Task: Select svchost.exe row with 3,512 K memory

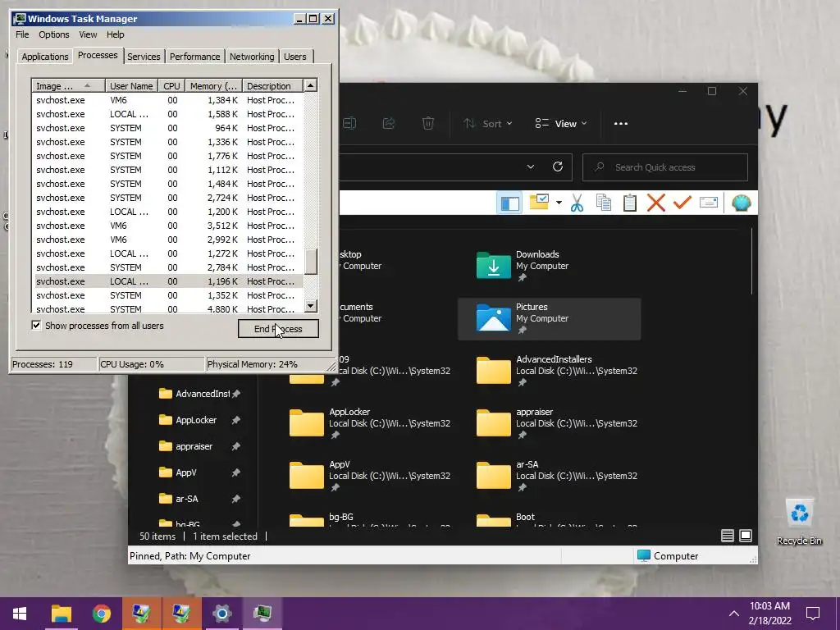Action: (x=169, y=226)
